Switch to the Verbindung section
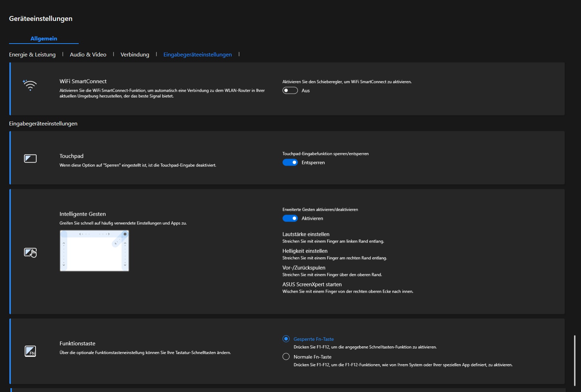 [135, 55]
